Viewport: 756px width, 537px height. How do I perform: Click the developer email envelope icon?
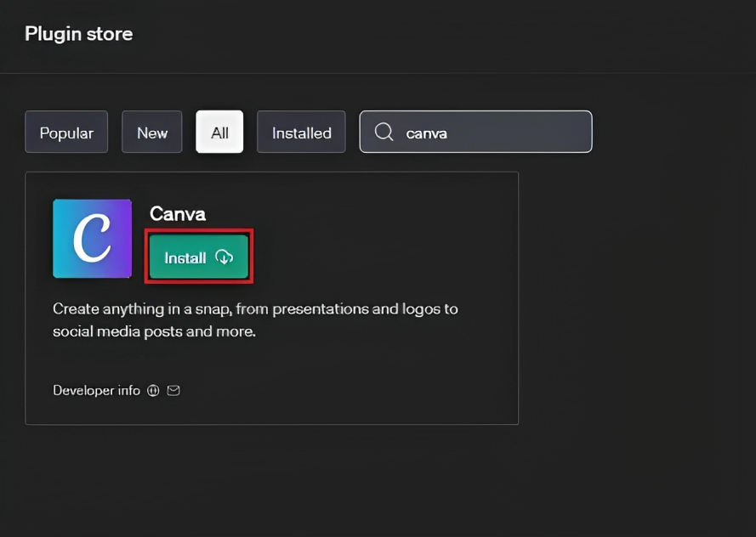point(173,391)
